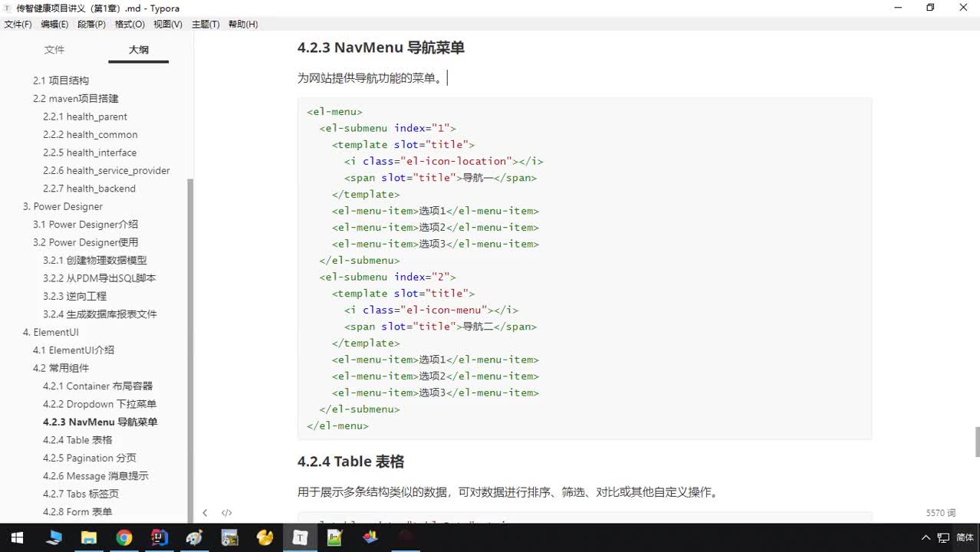Jump to outline item 2.1 项目结构
The image size is (980, 552).
pyautogui.click(x=61, y=80)
